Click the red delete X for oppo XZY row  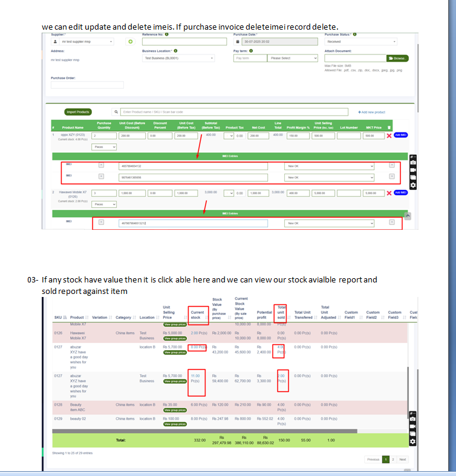(x=389, y=135)
